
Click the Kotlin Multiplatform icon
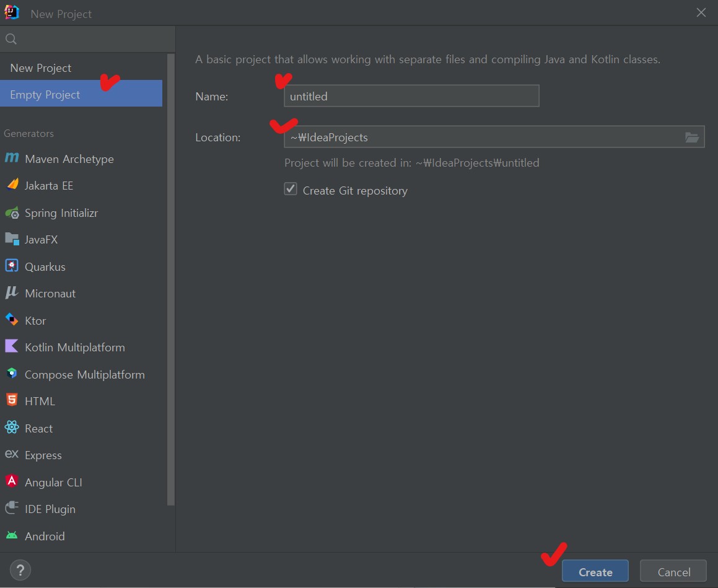tap(11, 346)
